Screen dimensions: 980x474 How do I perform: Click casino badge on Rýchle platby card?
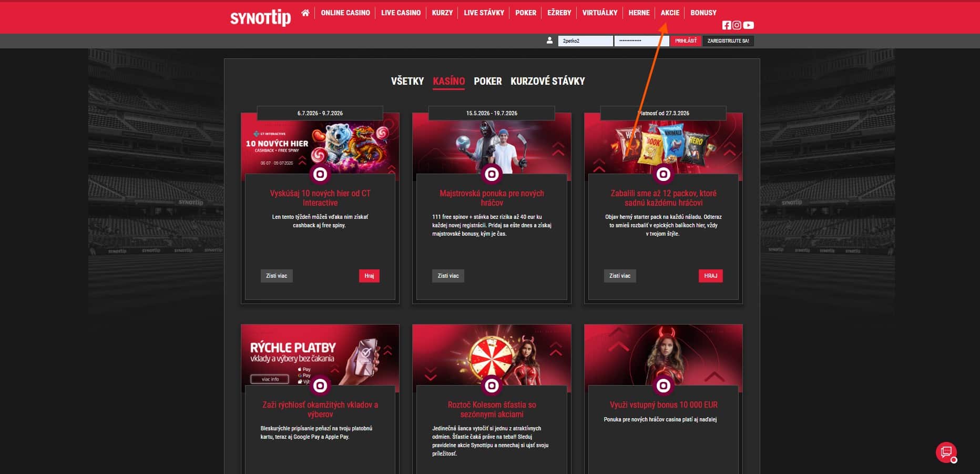(x=320, y=386)
